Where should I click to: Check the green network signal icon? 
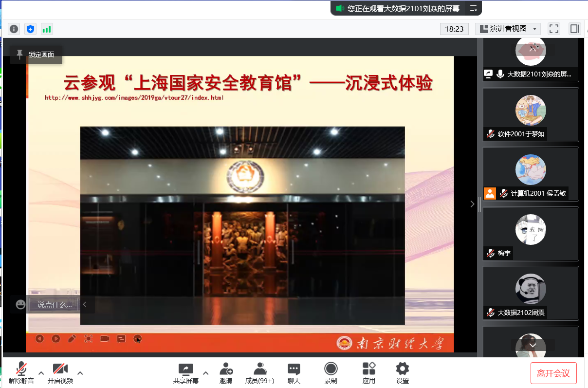[x=47, y=29]
